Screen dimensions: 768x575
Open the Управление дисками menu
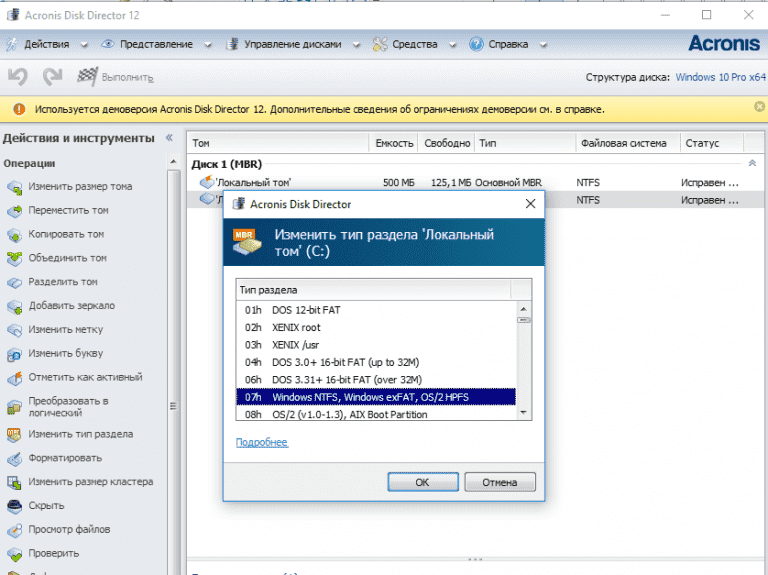292,44
